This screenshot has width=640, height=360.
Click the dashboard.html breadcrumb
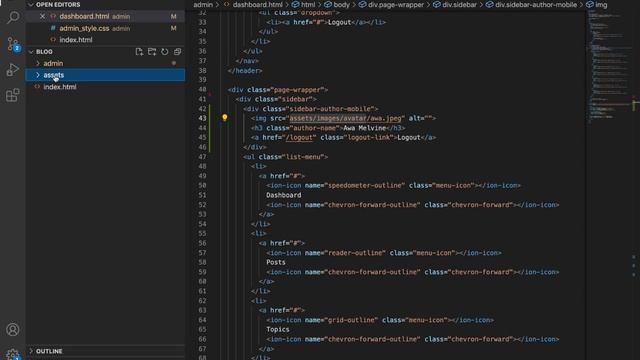pyautogui.click(x=258, y=5)
